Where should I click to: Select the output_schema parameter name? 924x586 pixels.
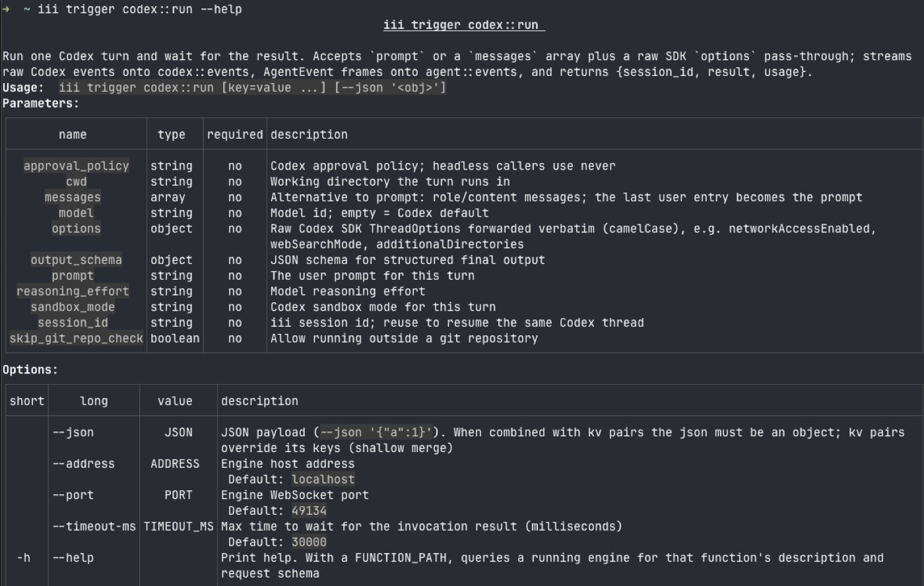pyautogui.click(x=76, y=260)
